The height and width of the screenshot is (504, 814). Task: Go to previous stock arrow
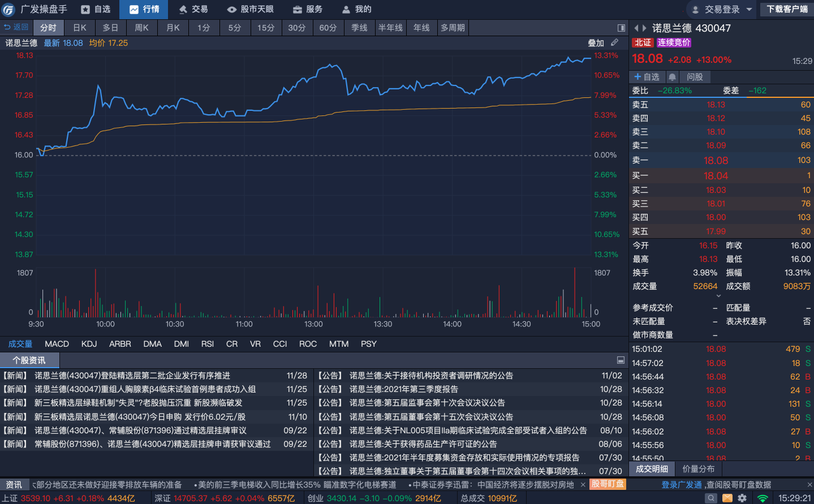(x=636, y=28)
